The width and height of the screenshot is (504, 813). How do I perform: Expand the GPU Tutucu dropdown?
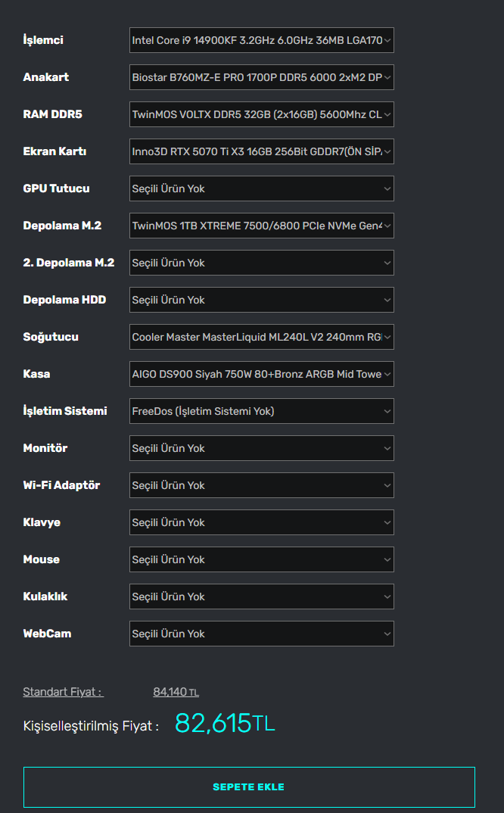click(x=261, y=188)
